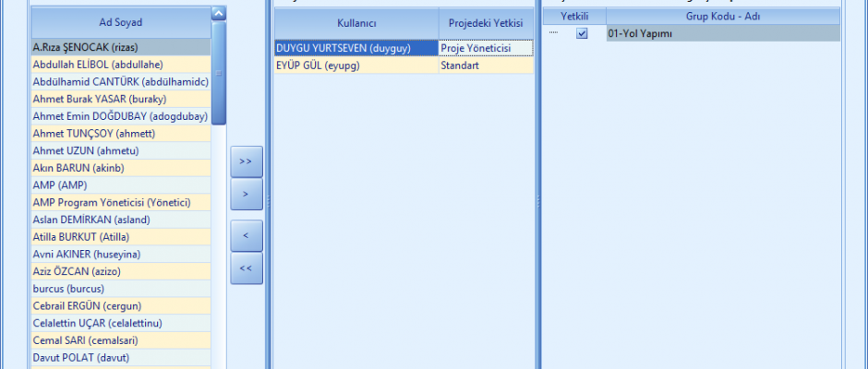Screen dimensions: 868x369
Task: Select the 01-Yol Yapımı group row
Action: (x=723, y=33)
